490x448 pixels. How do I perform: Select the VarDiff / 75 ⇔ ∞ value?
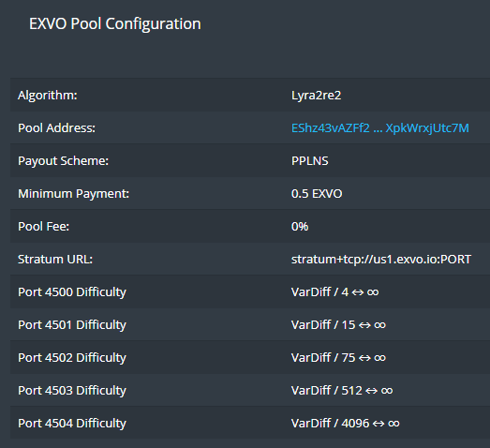point(338,358)
